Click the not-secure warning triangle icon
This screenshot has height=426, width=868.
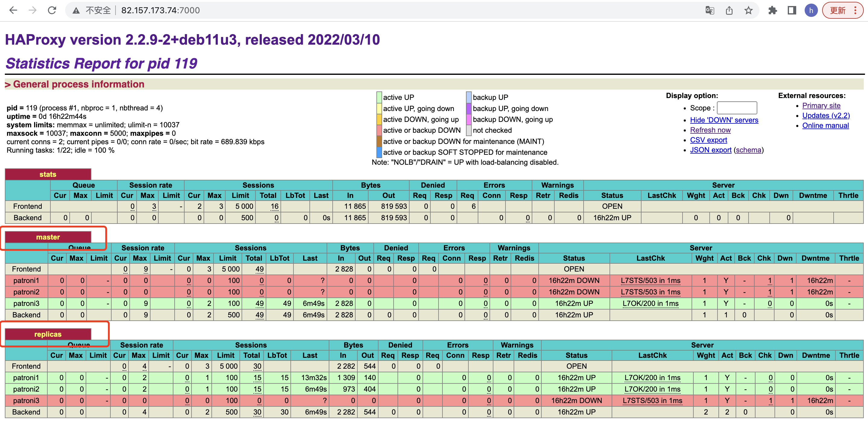coord(76,11)
